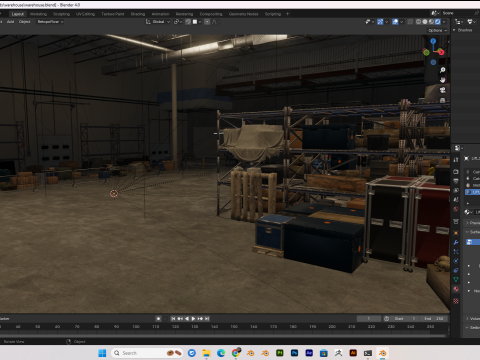
Task: Play the animation in reverse
Action: tap(187, 319)
